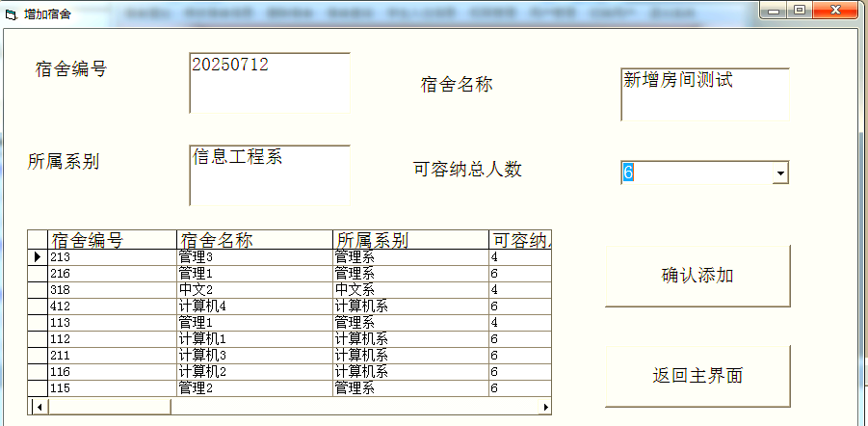Close the 增加宿舍 window
Viewport: 868px width, 426px height.
836,10
